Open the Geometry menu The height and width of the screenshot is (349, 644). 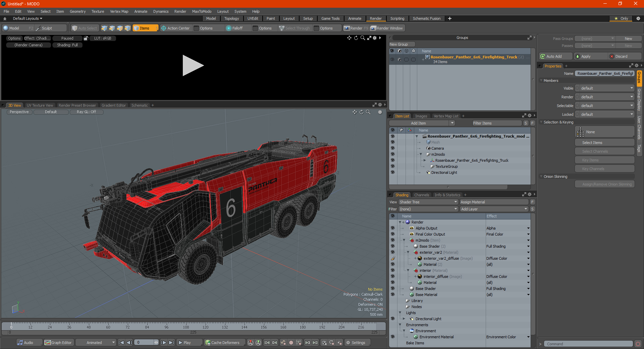77,11
